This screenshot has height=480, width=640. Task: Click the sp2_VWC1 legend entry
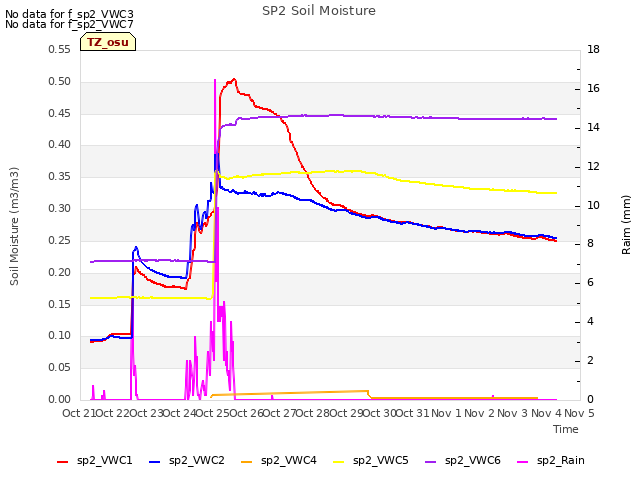pos(95,461)
